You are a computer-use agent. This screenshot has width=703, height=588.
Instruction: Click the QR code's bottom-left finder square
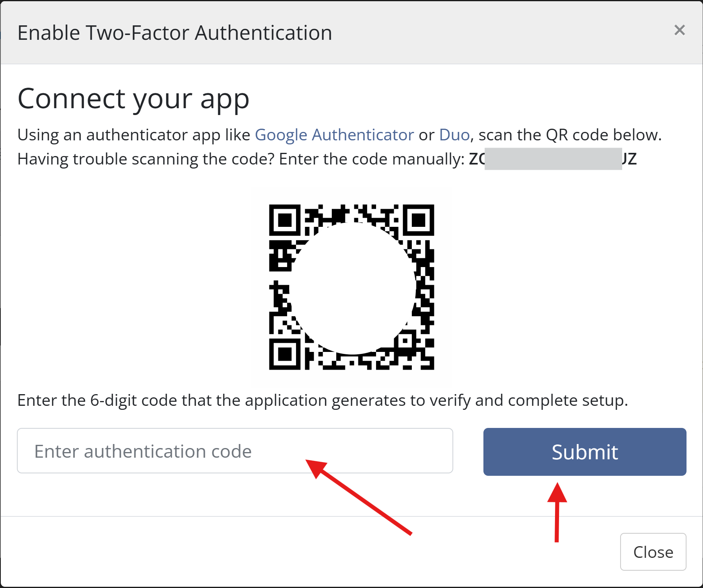pyautogui.click(x=285, y=354)
